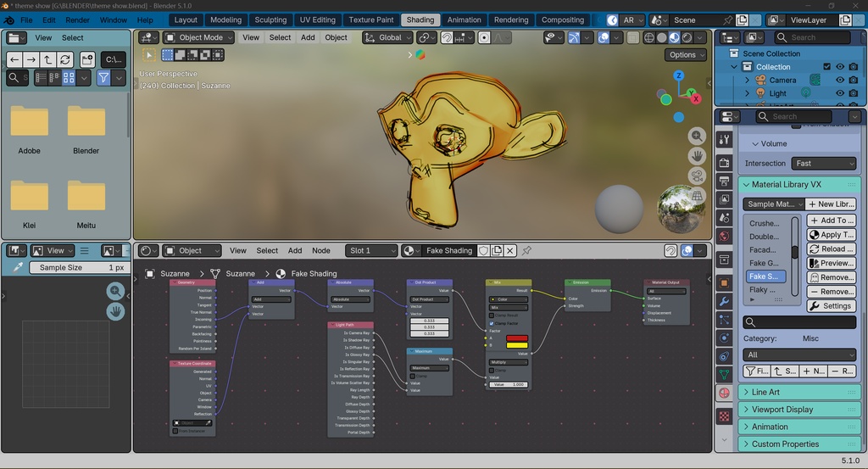Toggle snapping magnet in 3D viewport
The height and width of the screenshot is (469, 868).
click(447, 37)
